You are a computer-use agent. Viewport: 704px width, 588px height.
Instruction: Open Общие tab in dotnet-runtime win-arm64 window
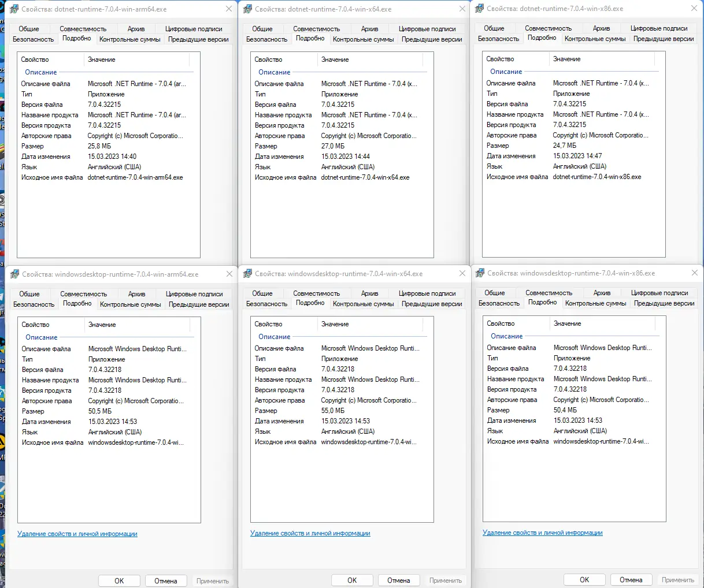(x=29, y=29)
